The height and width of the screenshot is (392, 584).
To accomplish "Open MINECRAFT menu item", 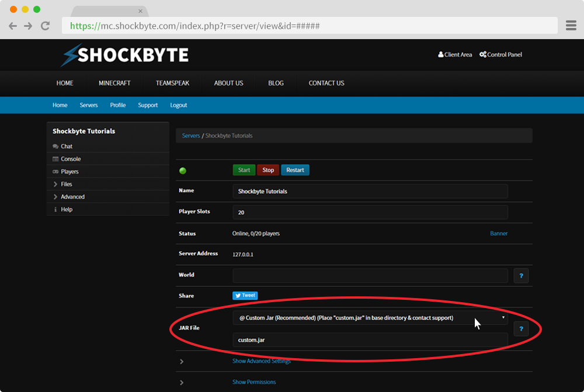I will [114, 83].
